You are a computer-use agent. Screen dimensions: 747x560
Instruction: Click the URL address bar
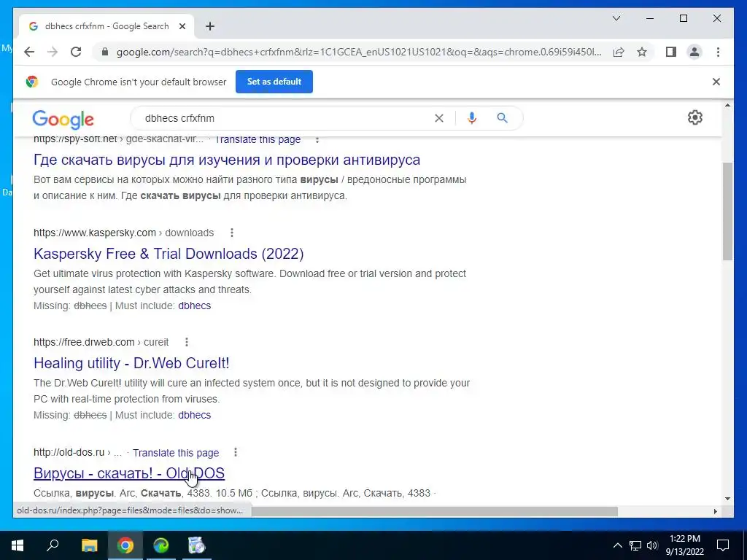point(359,52)
